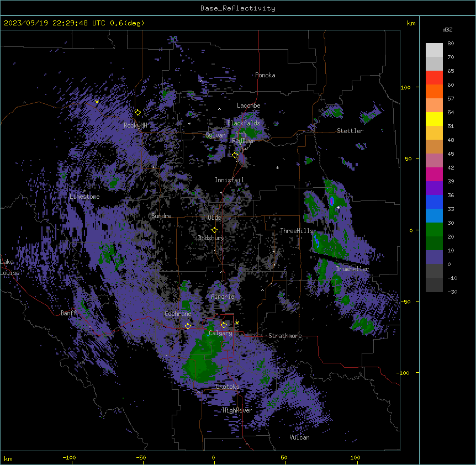Click the Okotoks label
476x465 pixels.
coord(228,387)
